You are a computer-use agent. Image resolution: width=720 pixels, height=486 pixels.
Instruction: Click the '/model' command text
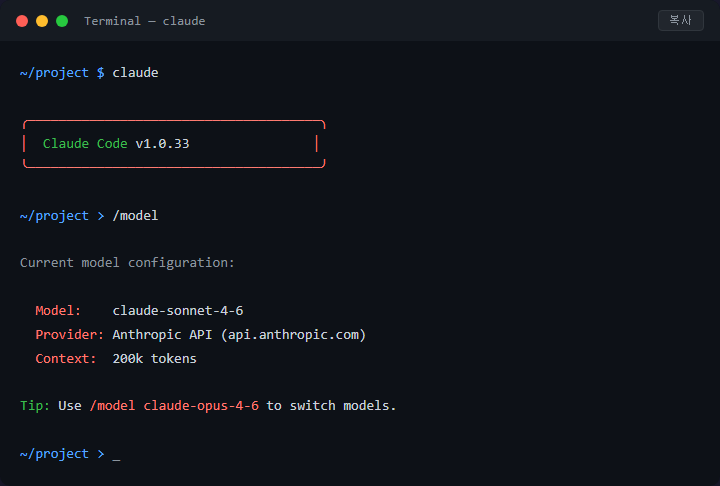click(135, 215)
